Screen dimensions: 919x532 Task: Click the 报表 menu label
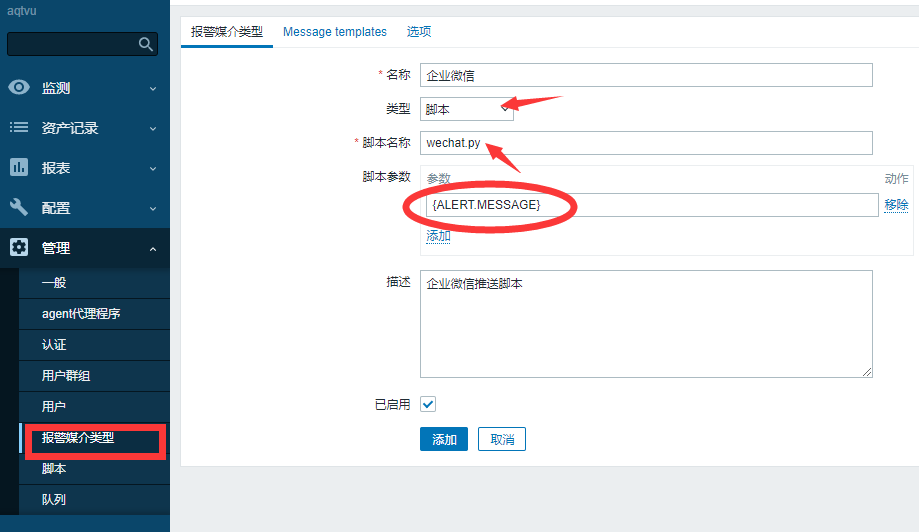pos(56,168)
